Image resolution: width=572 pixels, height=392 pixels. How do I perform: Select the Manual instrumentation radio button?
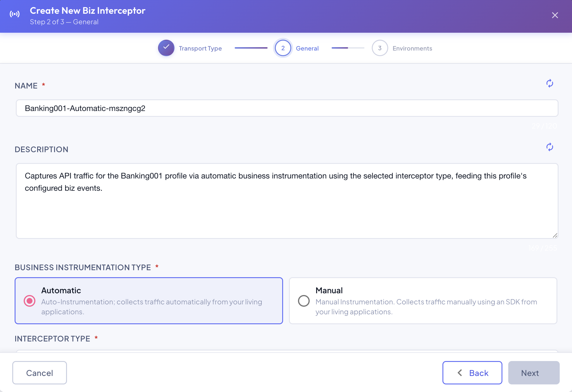(304, 301)
